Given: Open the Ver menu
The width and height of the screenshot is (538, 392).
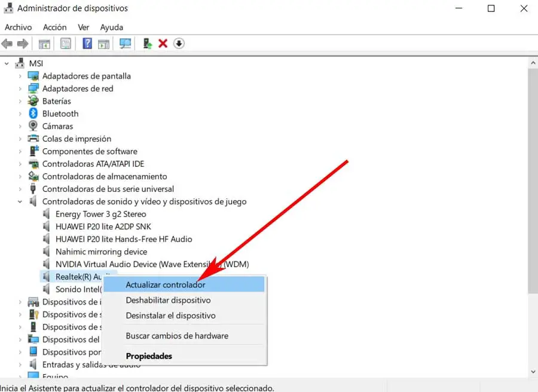Looking at the screenshot, I should (83, 27).
